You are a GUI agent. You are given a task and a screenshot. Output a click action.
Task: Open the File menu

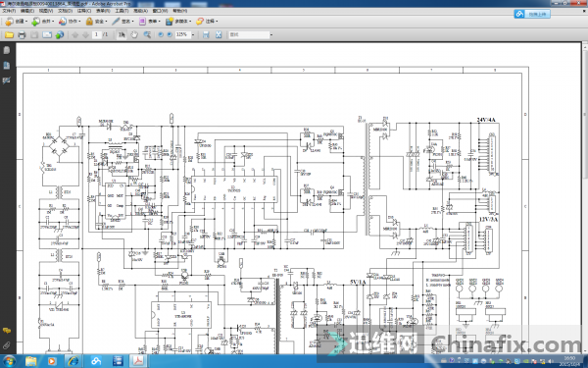9,11
